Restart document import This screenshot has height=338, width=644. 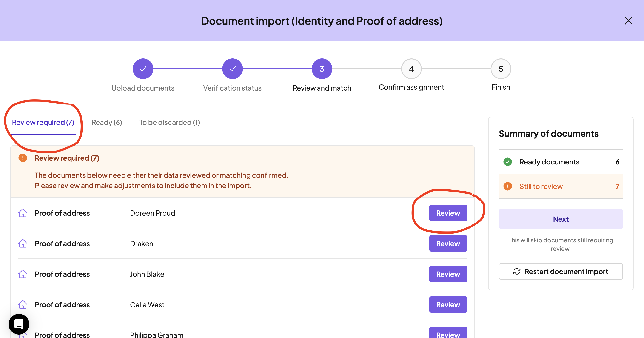(x=561, y=271)
